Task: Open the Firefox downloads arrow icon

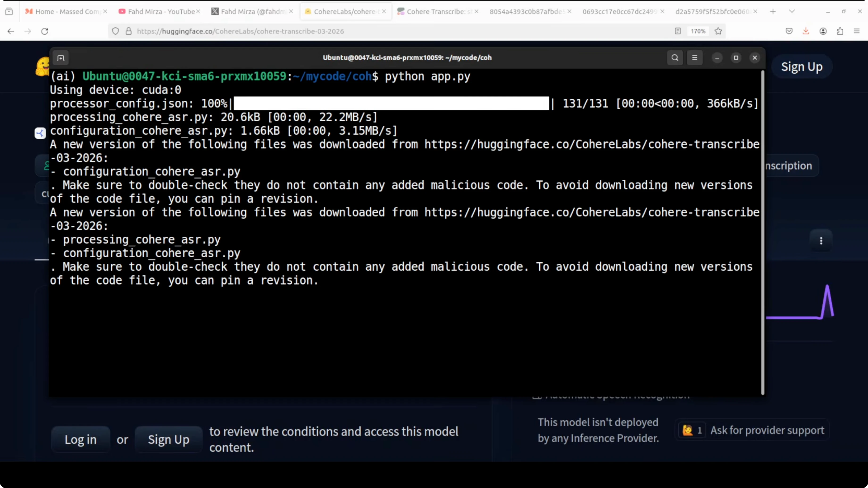Action: [806, 31]
